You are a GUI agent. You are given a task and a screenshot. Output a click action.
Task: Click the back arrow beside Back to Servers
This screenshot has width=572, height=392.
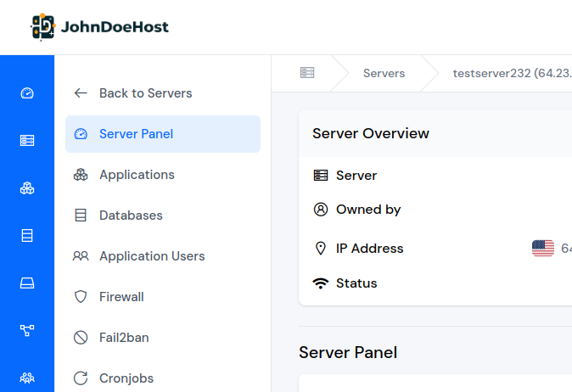point(81,93)
